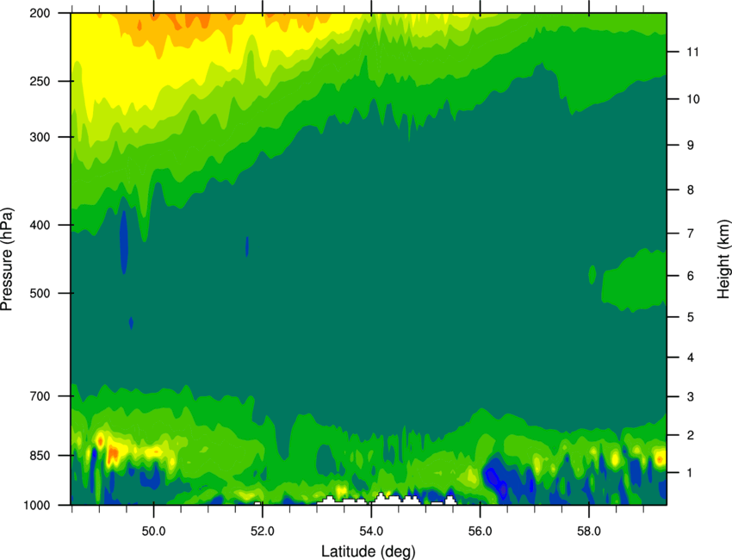732x560 pixels.
Task: Select the 300 pressure tick label
Action: tap(40, 137)
